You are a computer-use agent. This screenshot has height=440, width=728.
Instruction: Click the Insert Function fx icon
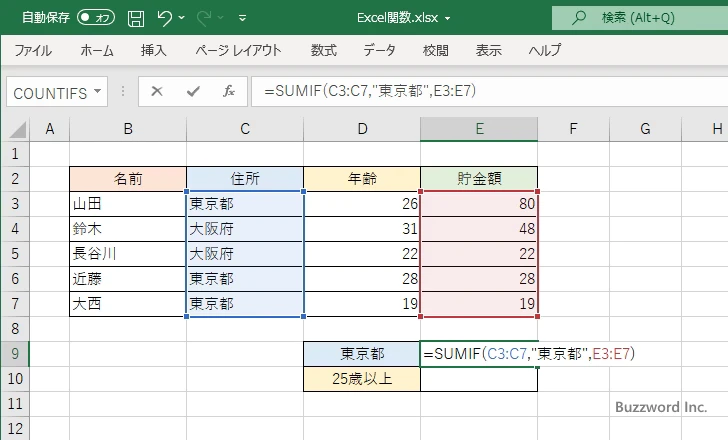(x=228, y=91)
